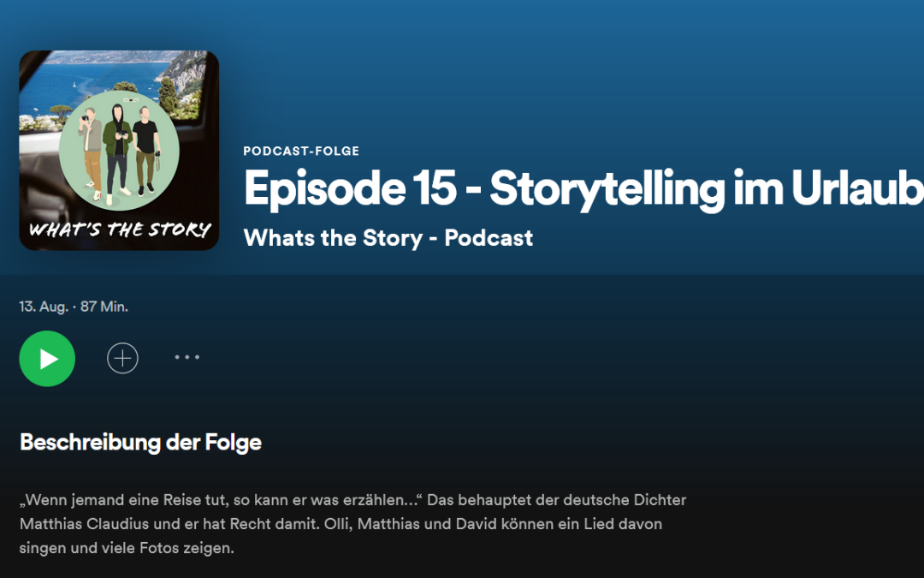The image size is (924, 578).
Task: Click the line singen und viele Fotos zeigen
Action: click(x=127, y=548)
